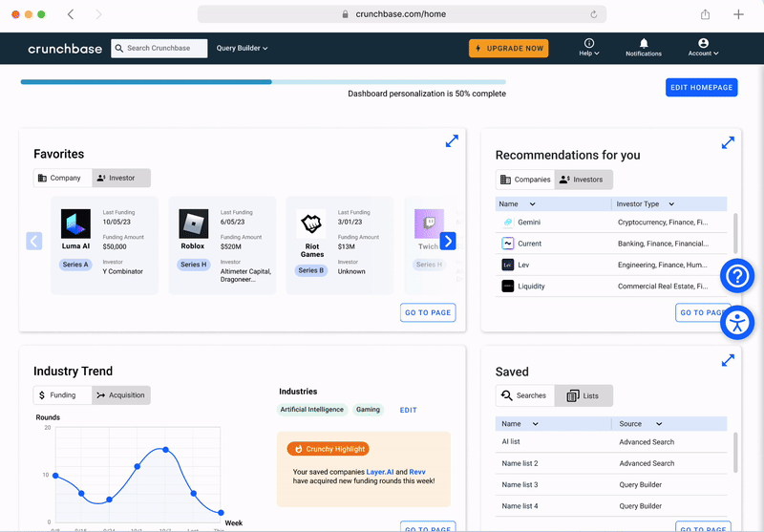Click the Artificial Intelligence industry tag
Image resolution: width=764 pixels, height=532 pixels.
[312, 410]
